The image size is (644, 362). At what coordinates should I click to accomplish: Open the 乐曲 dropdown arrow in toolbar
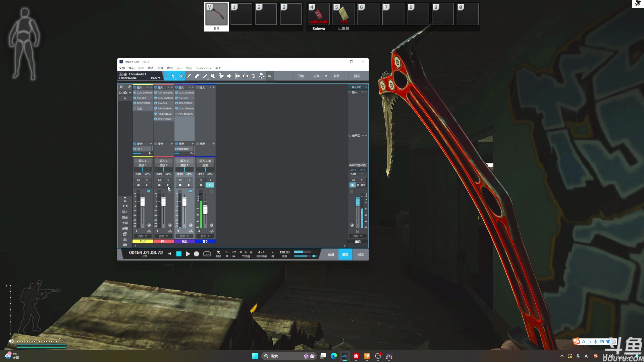click(x=326, y=76)
